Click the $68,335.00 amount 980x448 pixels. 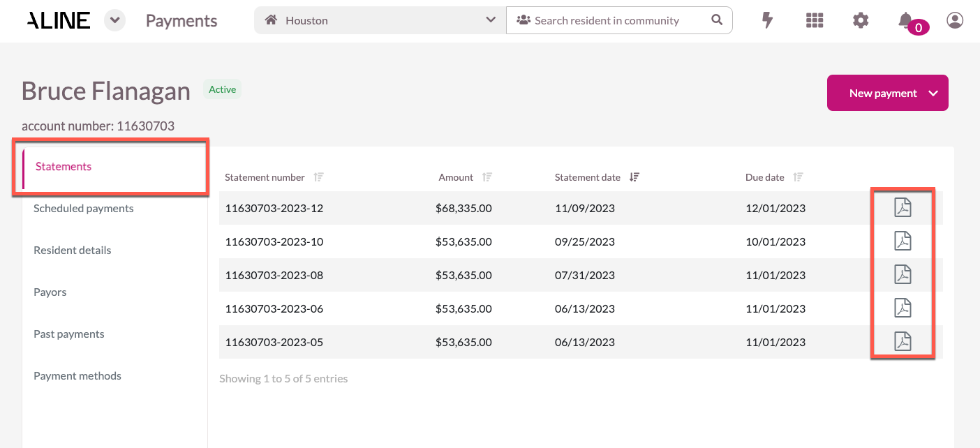[x=463, y=208]
